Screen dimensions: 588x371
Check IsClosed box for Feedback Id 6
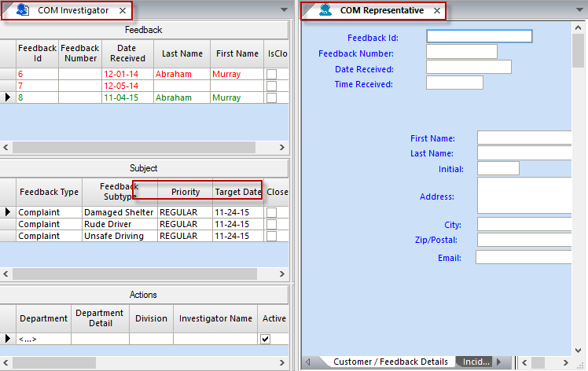pos(272,74)
